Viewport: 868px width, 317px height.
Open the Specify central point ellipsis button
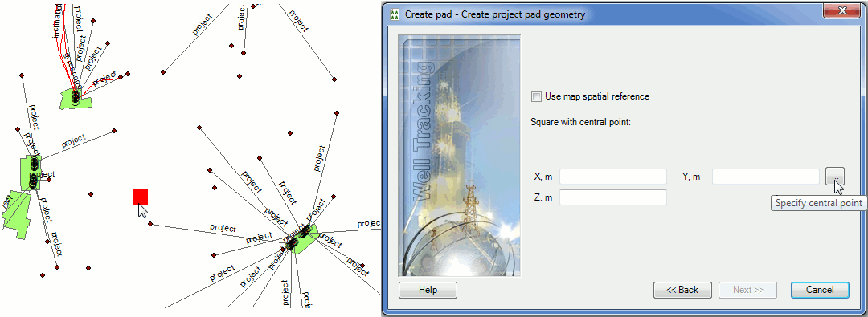coord(835,177)
